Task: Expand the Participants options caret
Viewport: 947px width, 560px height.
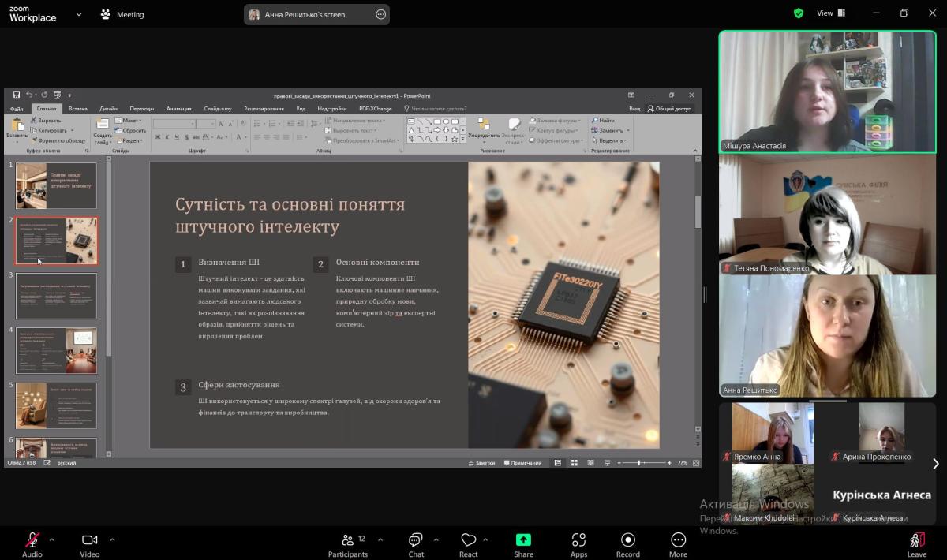Action: coord(380,539)
